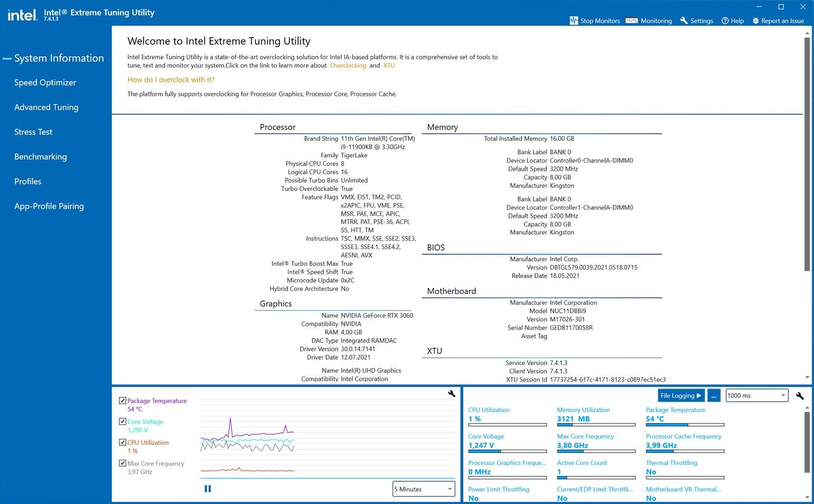Click the Monitoring envelope-style icon
Image resolution: width=814 pixels, height=504 pixels.
(631, 20)
